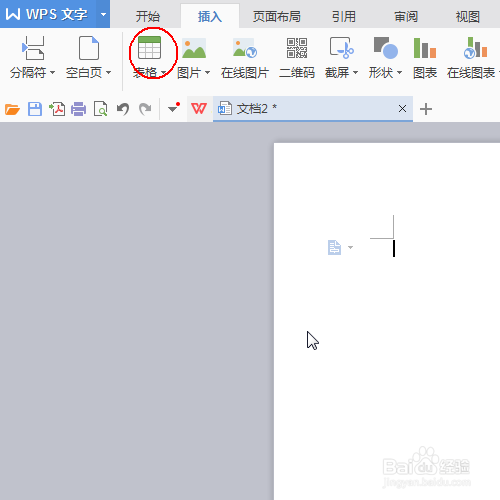Image resolution: width=500 pixels, height=500 pixels.
Task: Click the 分隔符 page break icon
Action: 33,48
